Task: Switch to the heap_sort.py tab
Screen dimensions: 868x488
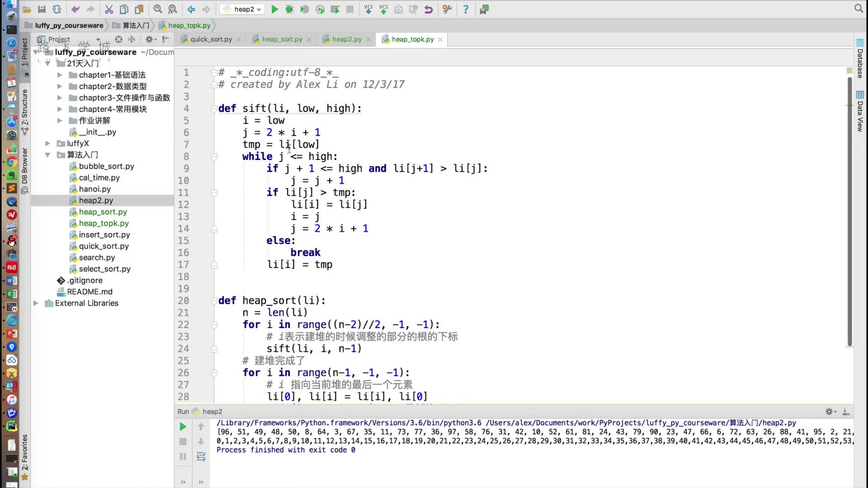Action: point(282,39)
